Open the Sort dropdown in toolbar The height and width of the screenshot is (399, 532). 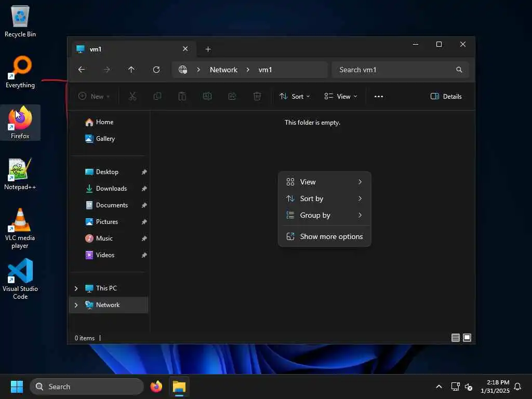click(x=295, y=96)
